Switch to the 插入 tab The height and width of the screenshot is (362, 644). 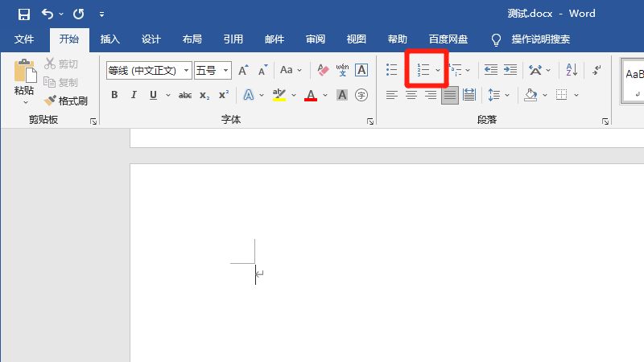point(110,39)
